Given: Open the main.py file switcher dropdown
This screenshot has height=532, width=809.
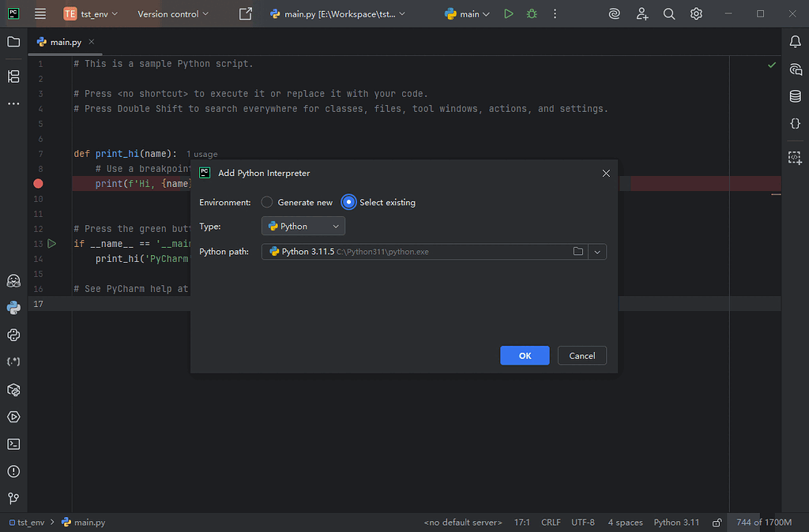Looking at the screenshot, I should [x=338, y=14].
